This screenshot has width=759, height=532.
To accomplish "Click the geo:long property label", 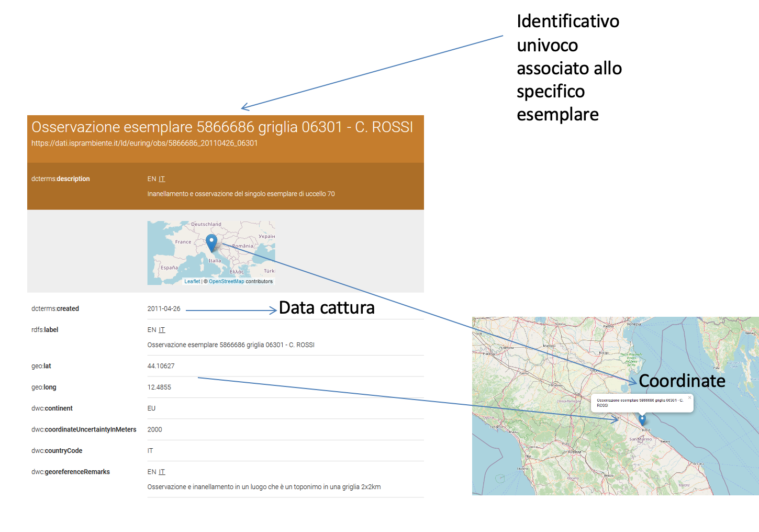I will (x=43, y=387).
